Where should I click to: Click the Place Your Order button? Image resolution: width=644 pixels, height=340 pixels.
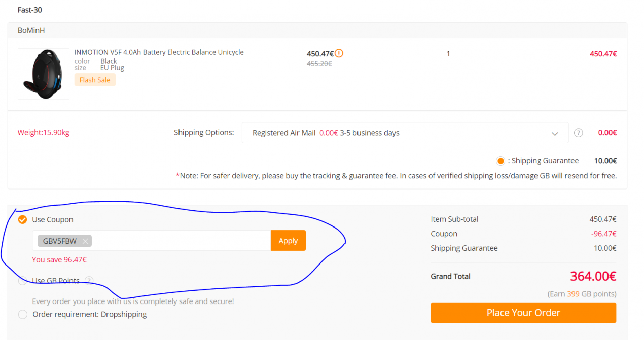(x=523, y=313)
